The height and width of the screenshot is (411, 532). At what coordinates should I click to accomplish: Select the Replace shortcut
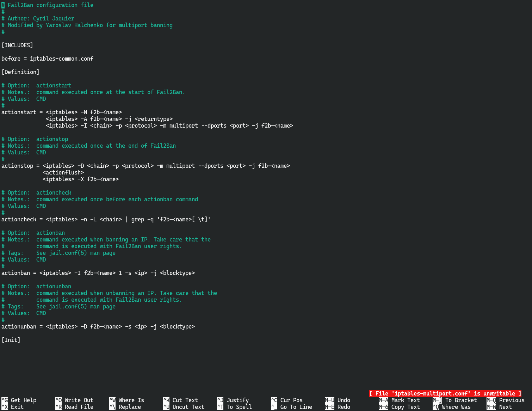click(x=129, y=407)
